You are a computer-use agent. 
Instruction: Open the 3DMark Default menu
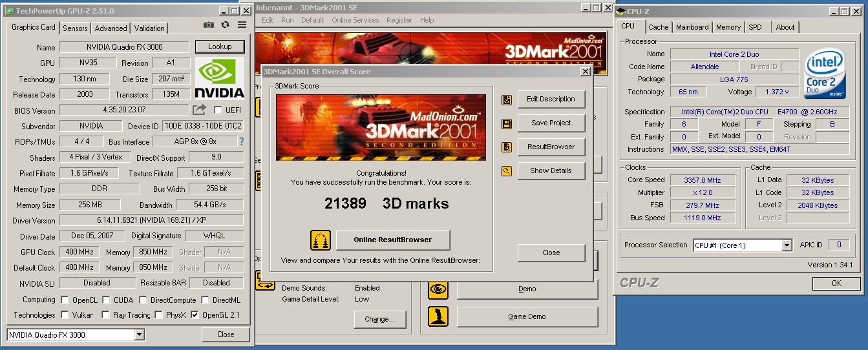click(313, 20)
